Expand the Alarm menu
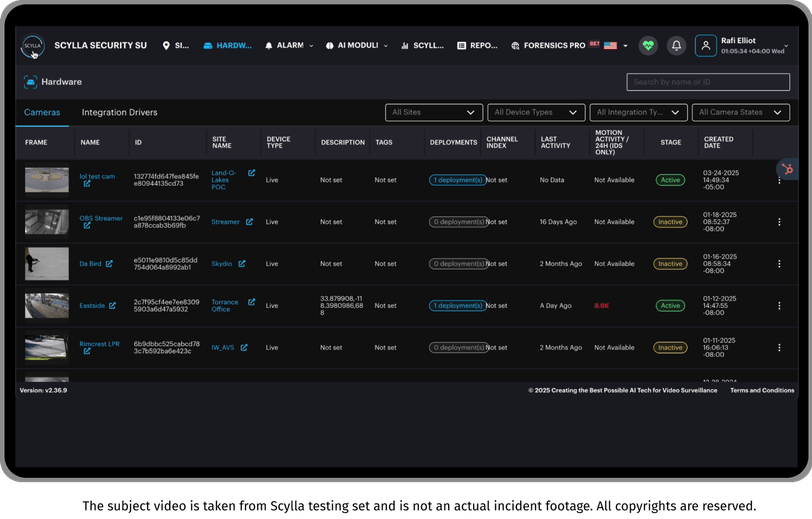 click(289, 46)
